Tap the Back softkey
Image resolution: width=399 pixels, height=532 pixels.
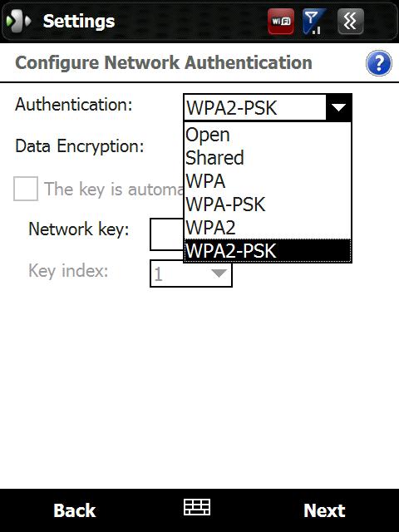point(75,510)
